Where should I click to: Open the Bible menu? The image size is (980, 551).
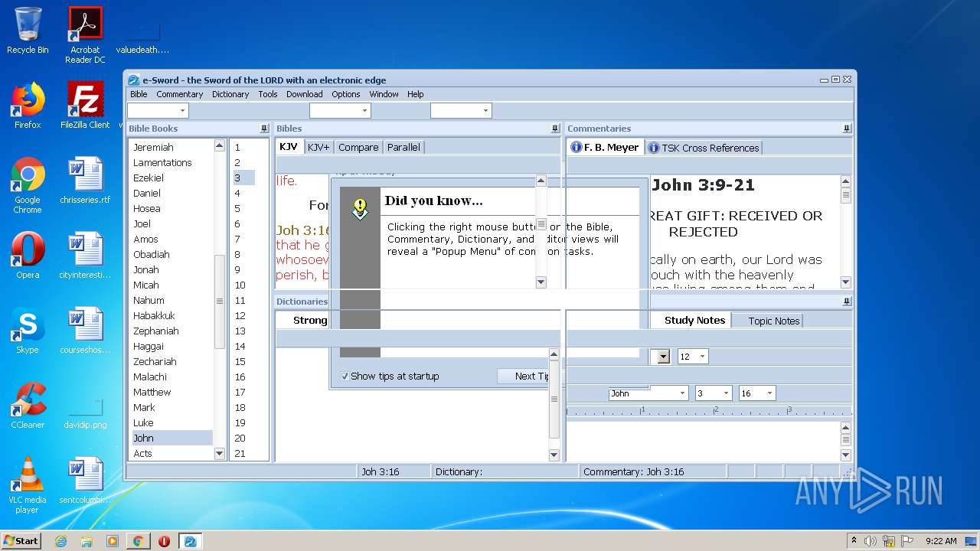[x=139, y=94]
